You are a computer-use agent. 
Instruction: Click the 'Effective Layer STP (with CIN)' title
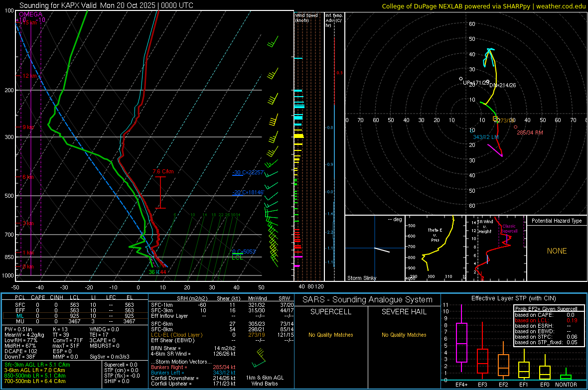click(x=513, y=298)
